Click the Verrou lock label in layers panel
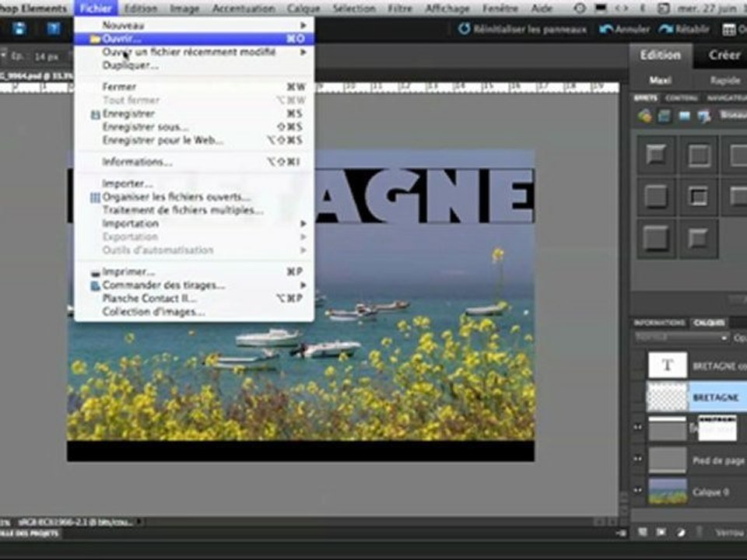Screen dimensions: 747x560 [x=729, y=533]
